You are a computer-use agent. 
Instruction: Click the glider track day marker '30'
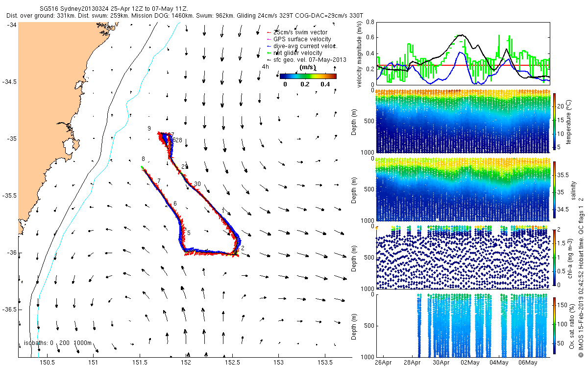[197, 184]
